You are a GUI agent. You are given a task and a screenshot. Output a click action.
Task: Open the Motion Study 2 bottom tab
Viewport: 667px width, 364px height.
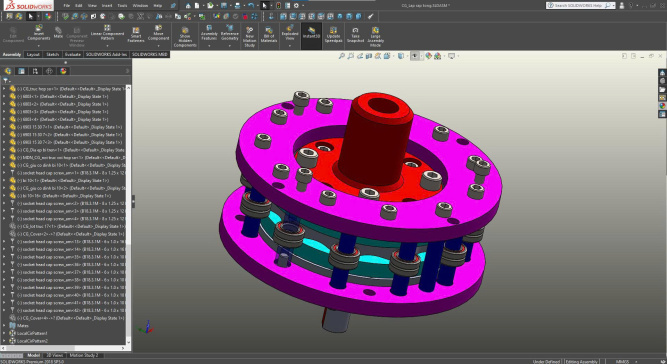coord(84,355)
